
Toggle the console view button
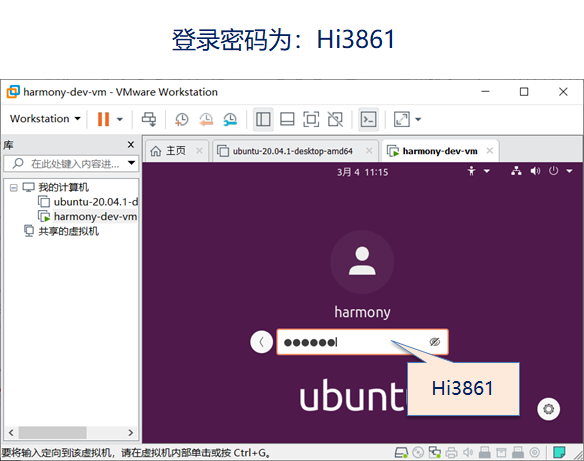(368, 119)
